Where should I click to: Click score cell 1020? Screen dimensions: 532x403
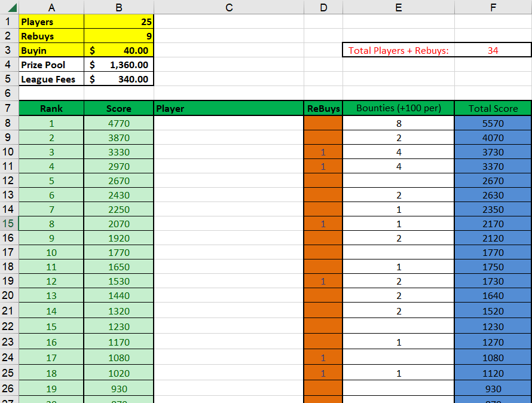pos(119,373)
